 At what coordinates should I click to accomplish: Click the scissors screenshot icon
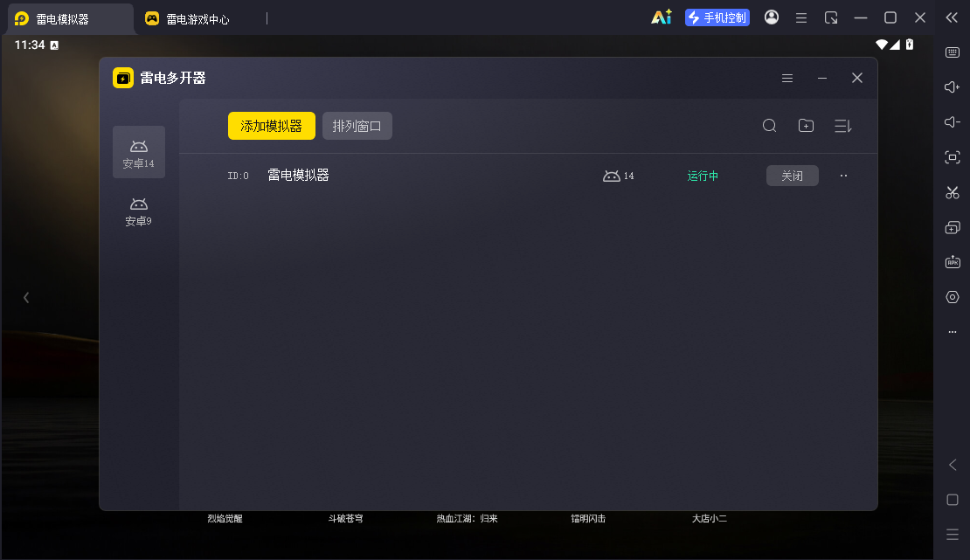point(953,192)
